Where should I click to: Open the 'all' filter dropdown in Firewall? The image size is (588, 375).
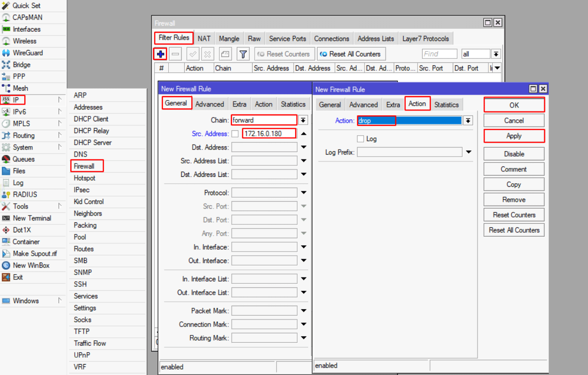pos(496,54)
